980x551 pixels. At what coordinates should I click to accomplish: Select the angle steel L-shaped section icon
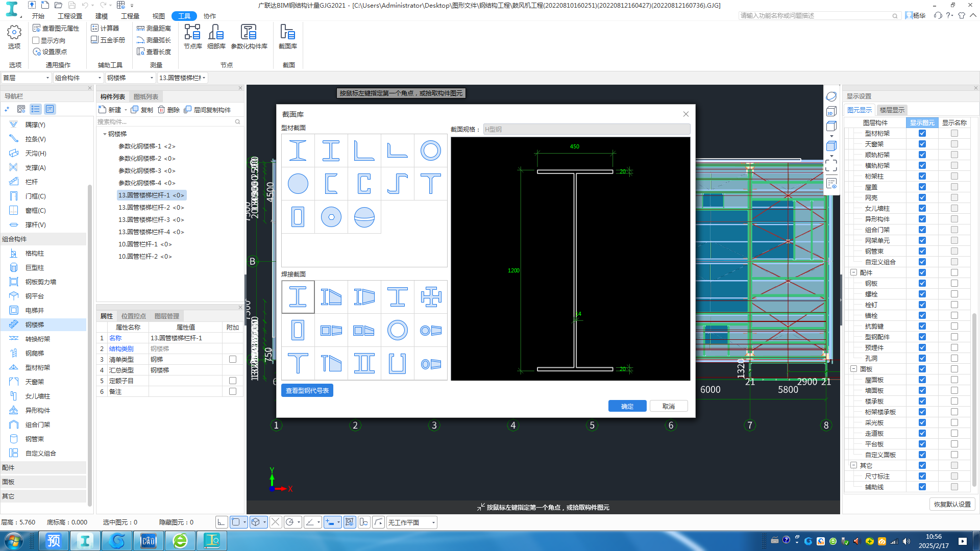[364, 151]
